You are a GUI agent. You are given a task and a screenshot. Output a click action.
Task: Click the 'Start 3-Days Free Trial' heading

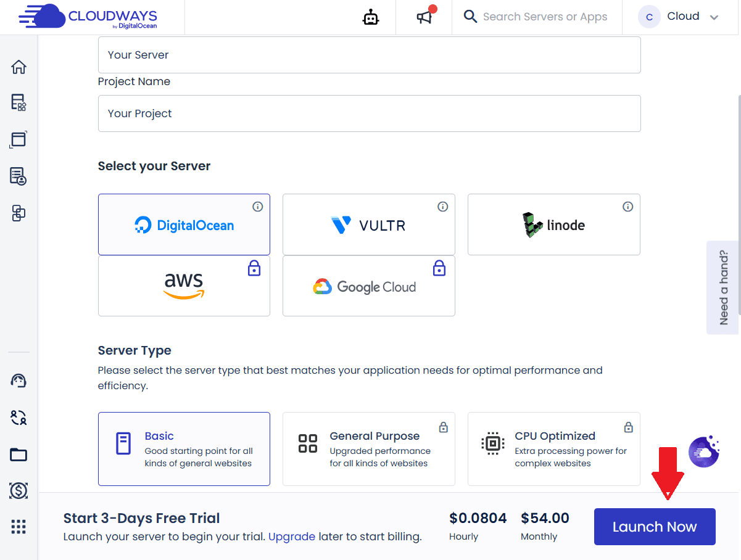coord(142,518)
